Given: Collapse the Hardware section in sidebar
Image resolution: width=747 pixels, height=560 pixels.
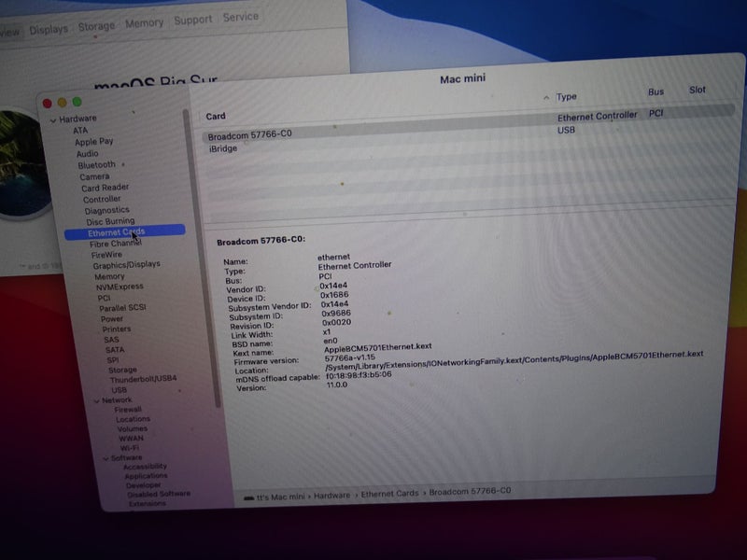Looking at the screenshot, I should (x=53, y=120).
